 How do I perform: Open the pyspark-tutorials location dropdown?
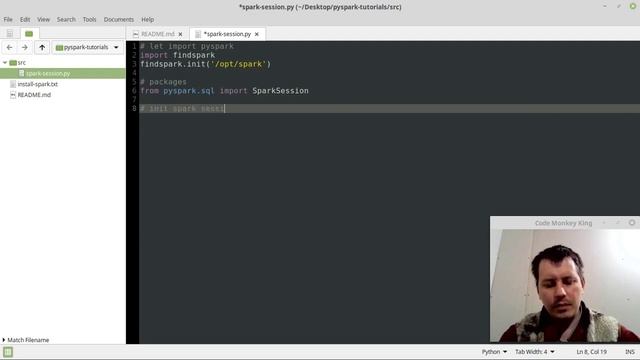click(x=87, y=47)
